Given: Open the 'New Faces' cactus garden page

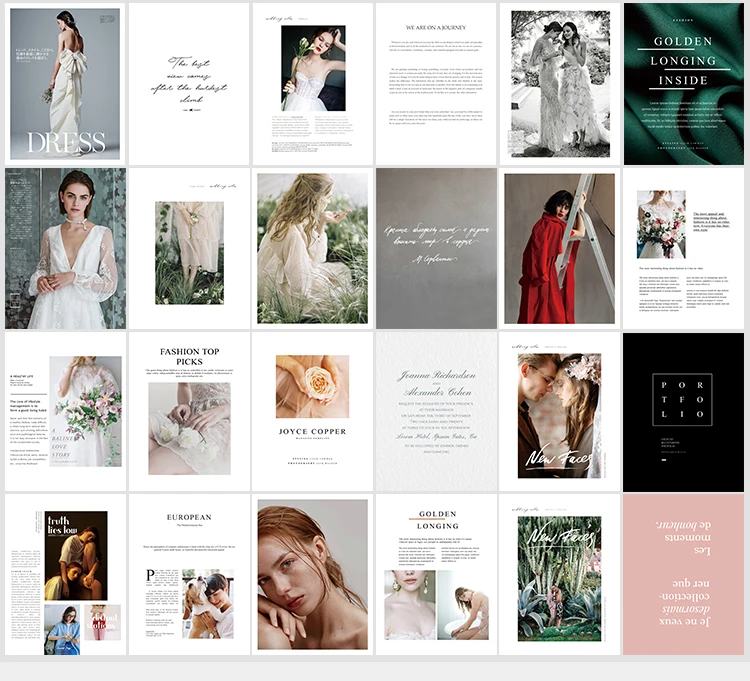Looking at the screenshot, I should coord(560,574).
